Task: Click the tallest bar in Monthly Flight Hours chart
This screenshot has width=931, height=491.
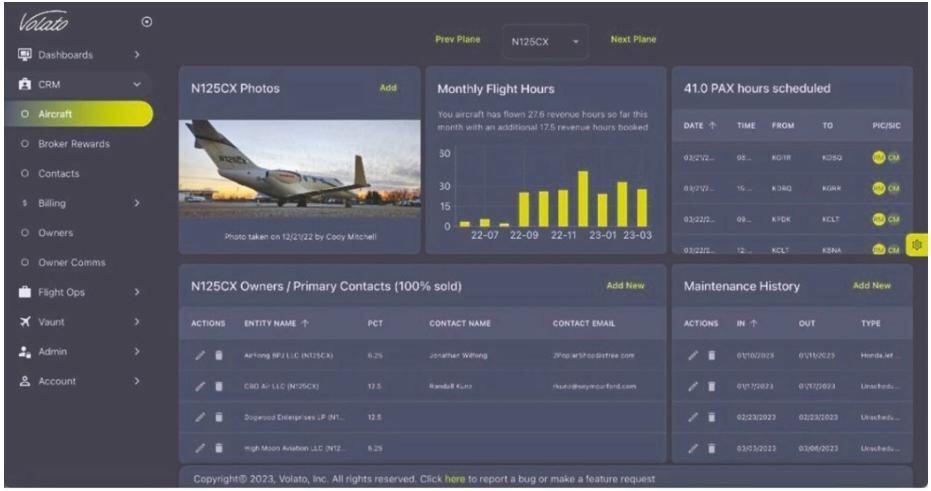Action: tap(583, 199)
